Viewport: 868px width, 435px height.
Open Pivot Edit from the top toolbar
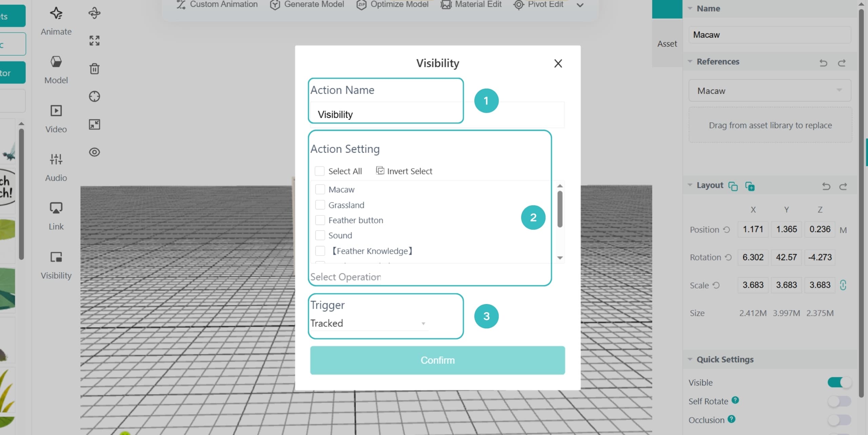pos(538,4)
